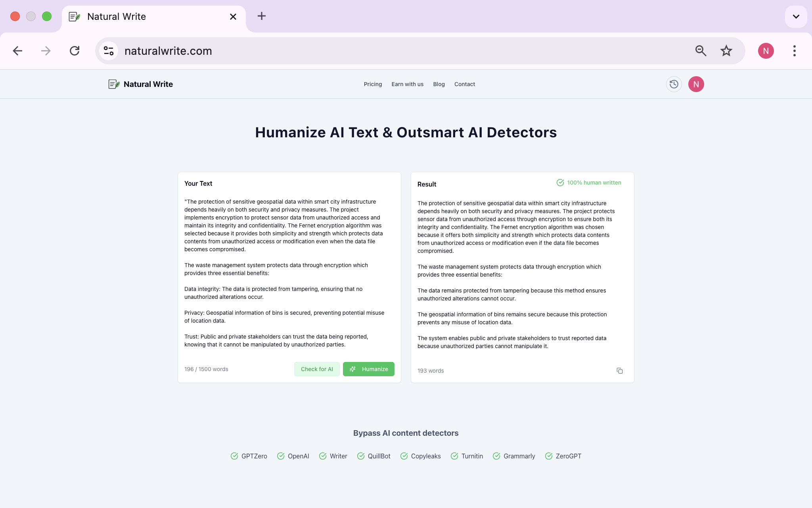The width and height of the screenshot is (812, 508).
Task: Click the green Humanize button
Action: tap(369, 369)
